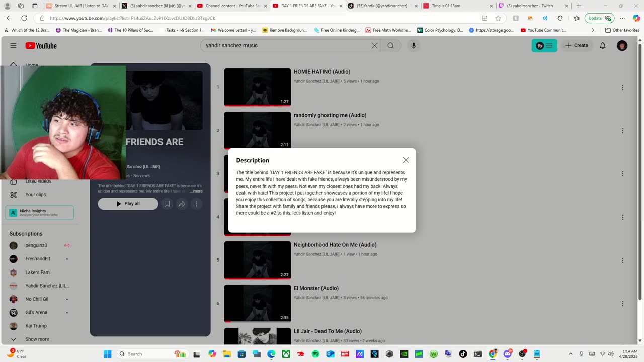644x362 pixels.
Task: Play HOMIE HATING thumbnail
Action: (x=258, y=87)
